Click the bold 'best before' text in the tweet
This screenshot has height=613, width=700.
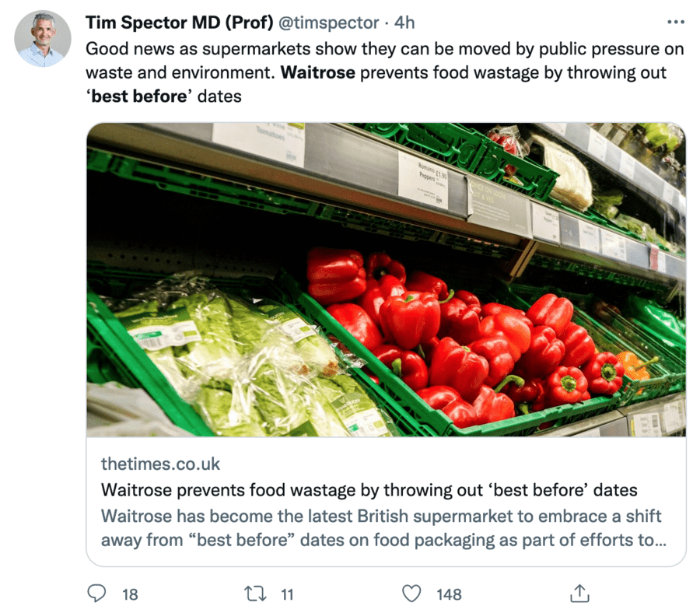coord(138,97)
